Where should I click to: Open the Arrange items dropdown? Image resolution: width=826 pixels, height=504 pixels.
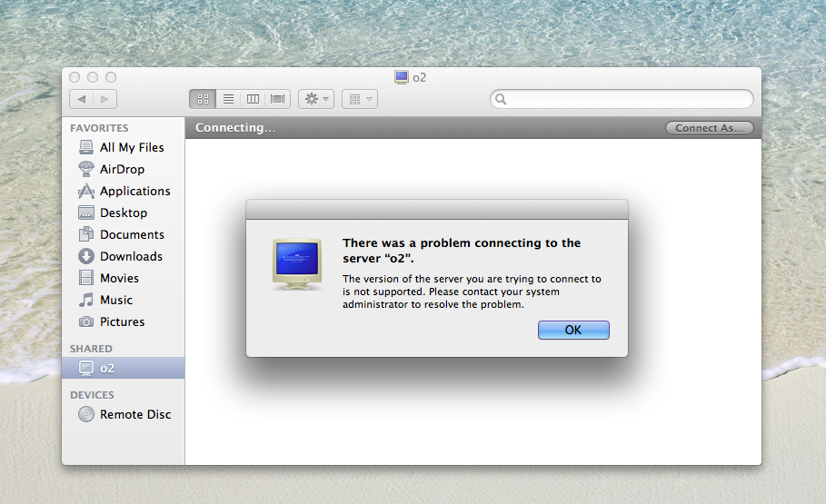click(x=360, y=99)
